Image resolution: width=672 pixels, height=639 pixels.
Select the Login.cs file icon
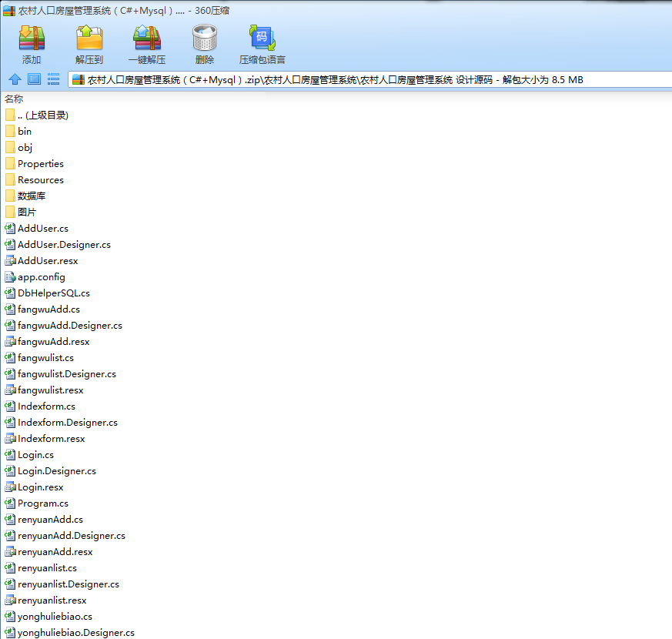pos(10,455)
